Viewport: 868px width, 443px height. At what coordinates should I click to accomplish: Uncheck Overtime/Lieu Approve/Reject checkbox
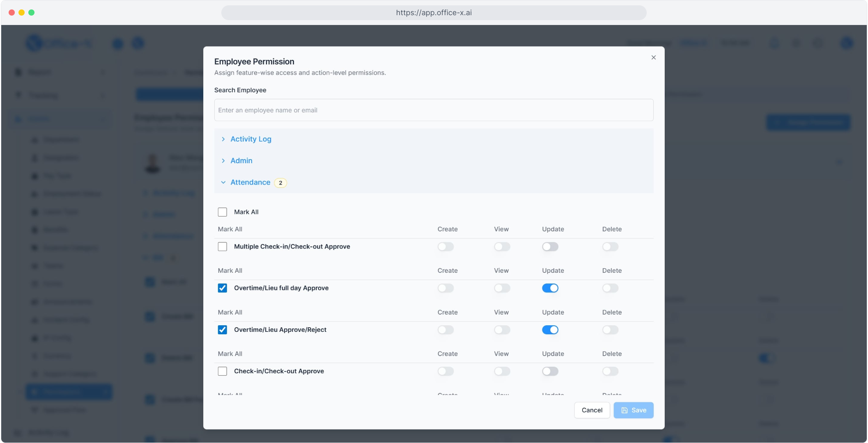click(x=222, y=330)
